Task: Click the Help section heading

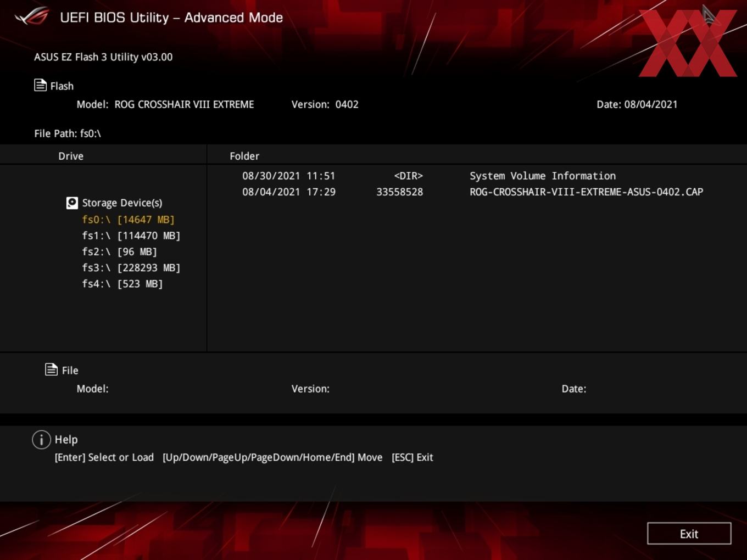Action: coord(66,439)
